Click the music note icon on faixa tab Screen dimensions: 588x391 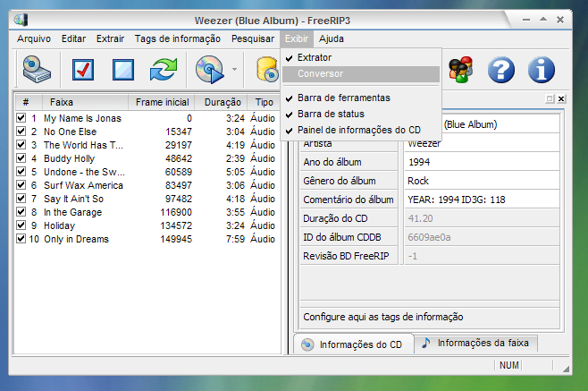(426, 343)
